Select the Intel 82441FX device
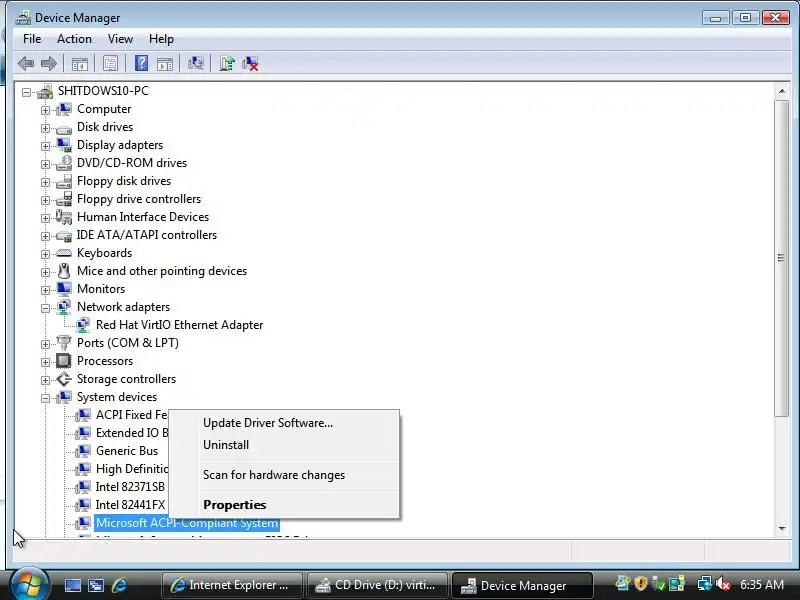The height and width of the screenshot is (600, 800). (x=131, y=505)
